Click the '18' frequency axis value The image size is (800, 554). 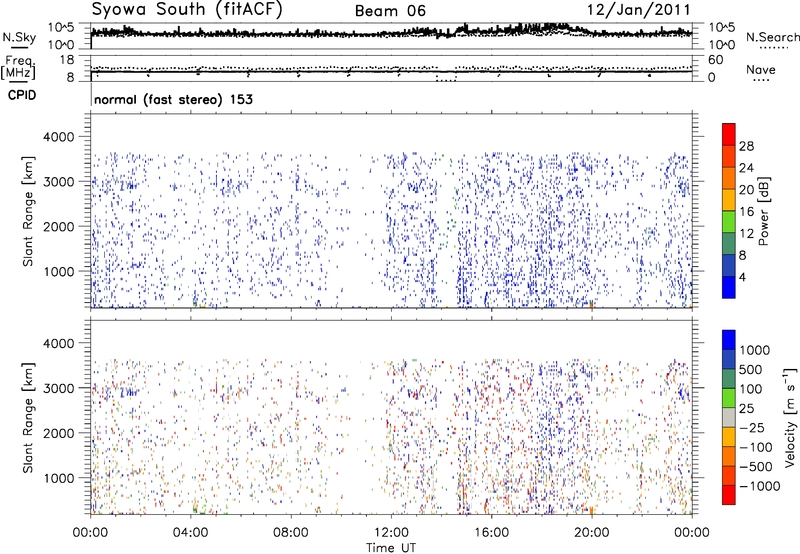tap(67, 60)
